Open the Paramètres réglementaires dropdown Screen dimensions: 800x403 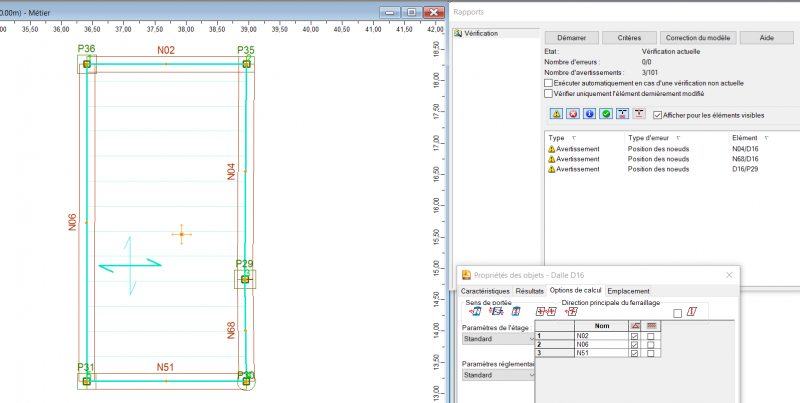click(x=498, y=375)
